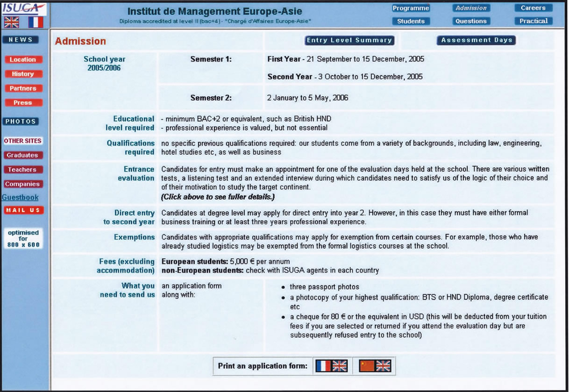Open the PHOTOS gallery
Screen dimensions: 569x392
(x=21, y=121)
